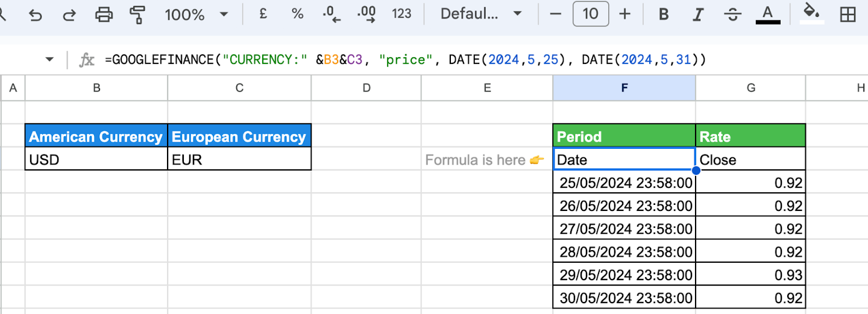Image resolution: width=868 pixels, height=314 pixels.
Task: Select column F header
Action: pyautogui.click(x=624, y=88)
